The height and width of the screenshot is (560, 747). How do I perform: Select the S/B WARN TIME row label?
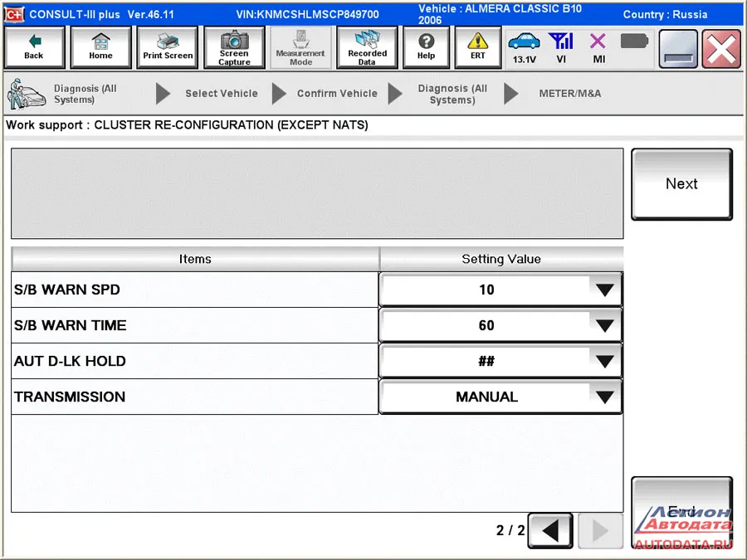coord(70,325)
